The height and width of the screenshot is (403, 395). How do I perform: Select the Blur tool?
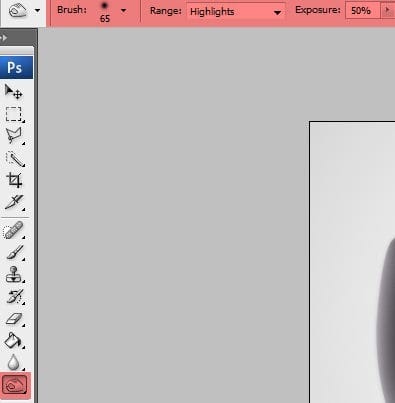pyautogui.click(x=14, y=362)
